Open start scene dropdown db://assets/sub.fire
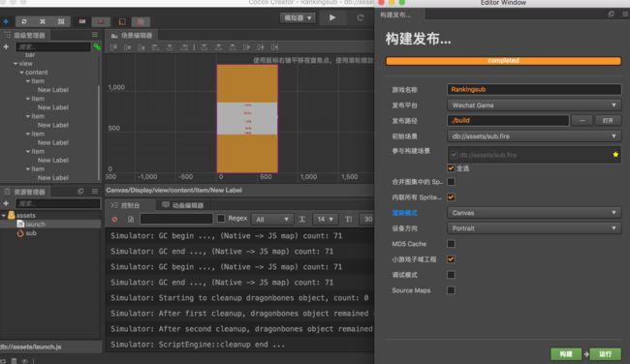 534,136
